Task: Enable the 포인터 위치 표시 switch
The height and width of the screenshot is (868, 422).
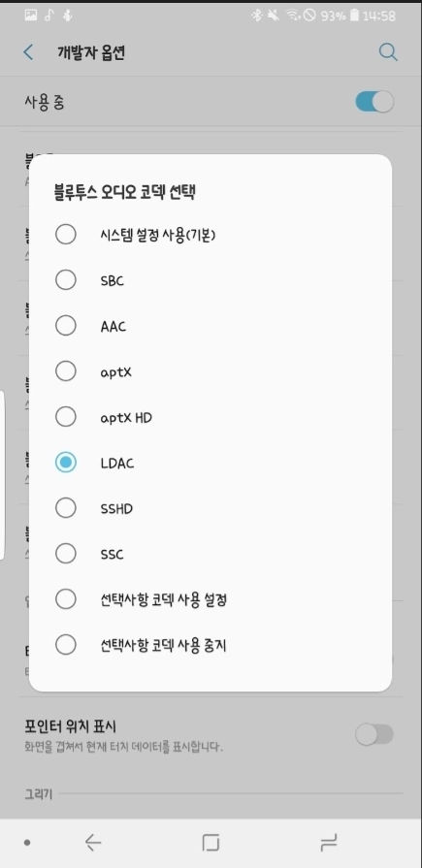Action: click(x=374, y=734)
